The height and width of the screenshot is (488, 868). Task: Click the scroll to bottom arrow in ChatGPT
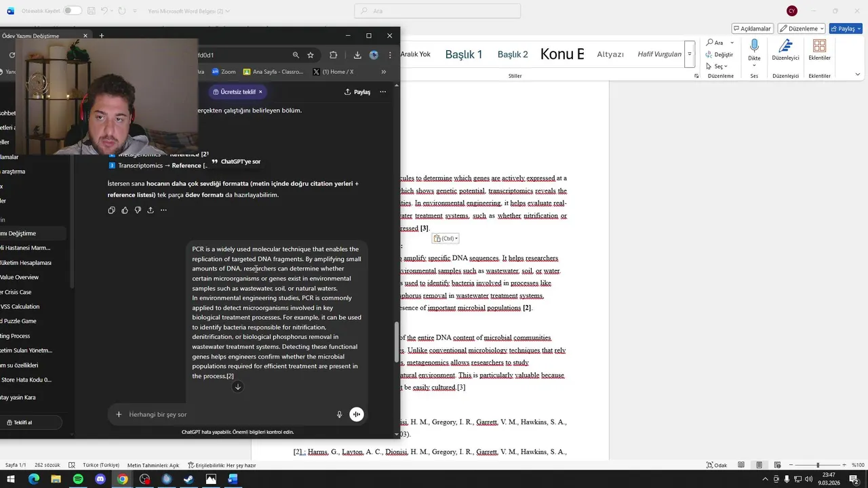[237, 387]
